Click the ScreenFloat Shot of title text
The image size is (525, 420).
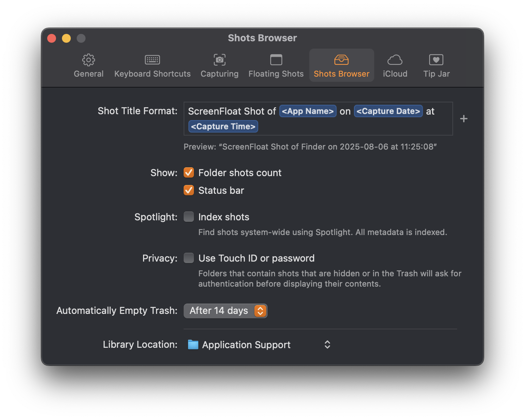pyautogui.click(x=232, y=111)
